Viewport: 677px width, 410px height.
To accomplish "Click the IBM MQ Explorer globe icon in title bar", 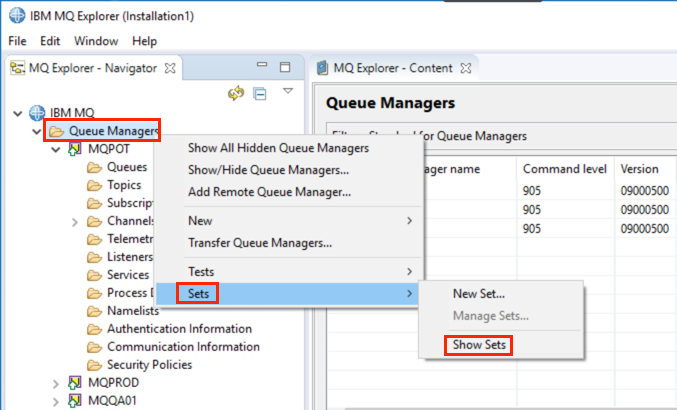I will click(x=17, y=15).
